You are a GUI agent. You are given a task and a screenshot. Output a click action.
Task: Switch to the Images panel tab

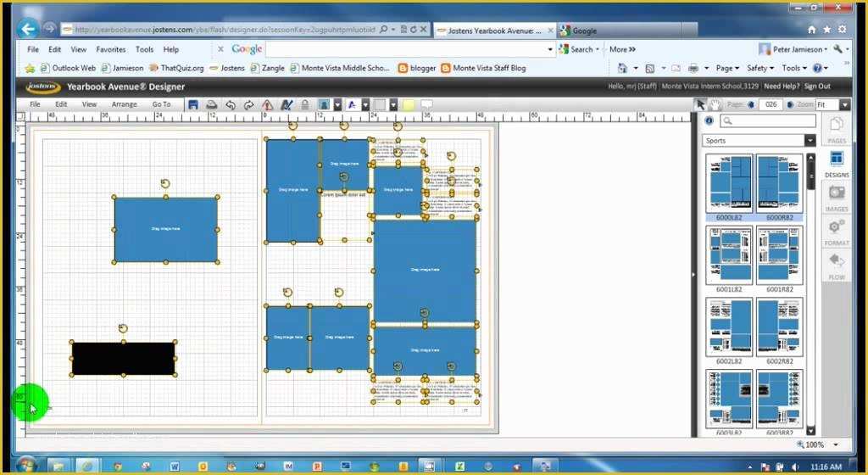(837, 198)
